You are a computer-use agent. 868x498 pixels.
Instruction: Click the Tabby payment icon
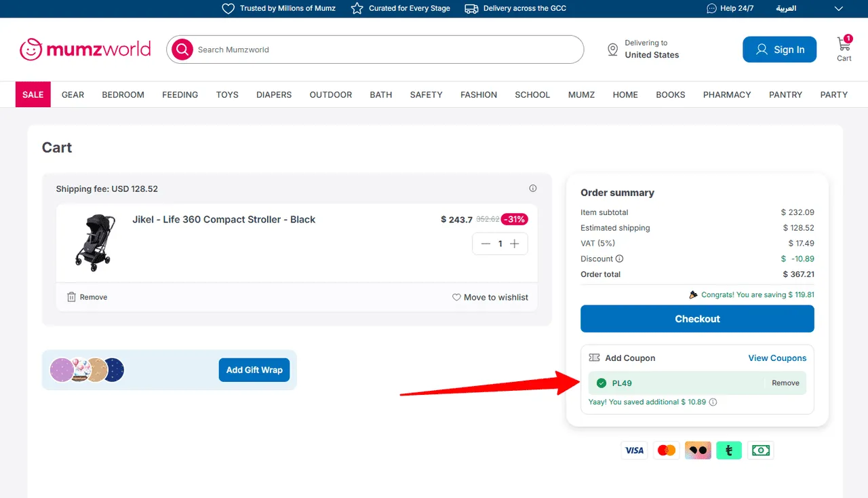[698, 450]
